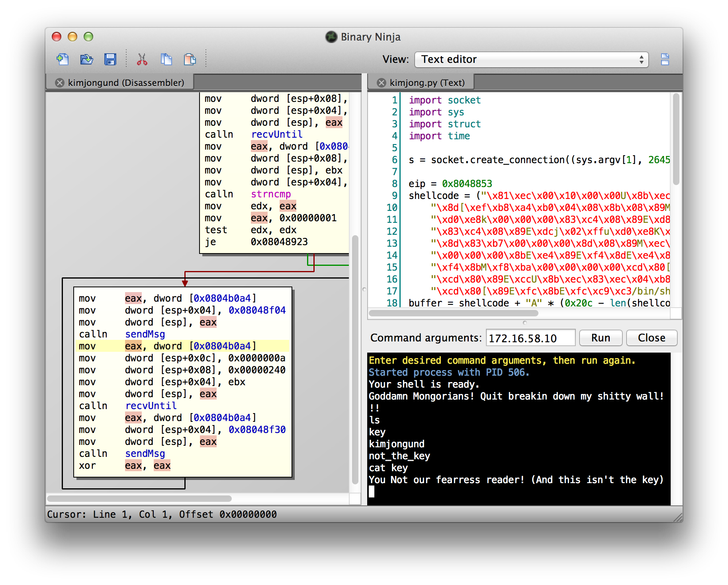Click the document icon right of View dropdown
This screenshot has width=728, height=585.
665,59
